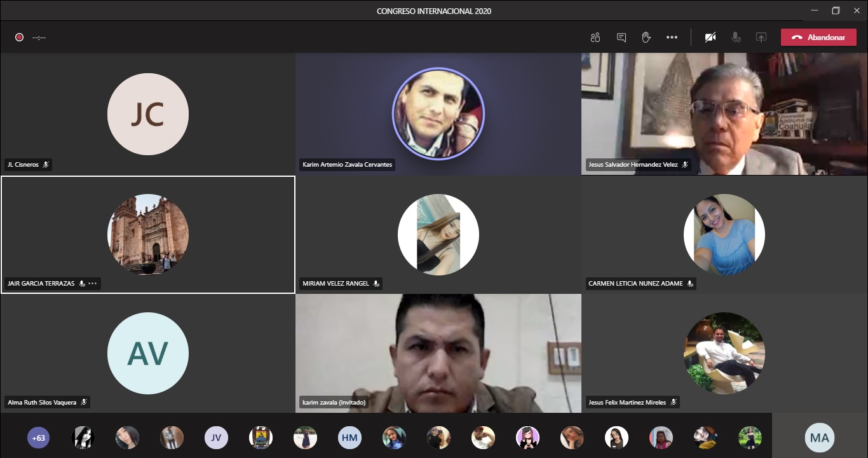Toggle the microphone mute button
The height and width of the screenshot is (458, 868).
736,38
